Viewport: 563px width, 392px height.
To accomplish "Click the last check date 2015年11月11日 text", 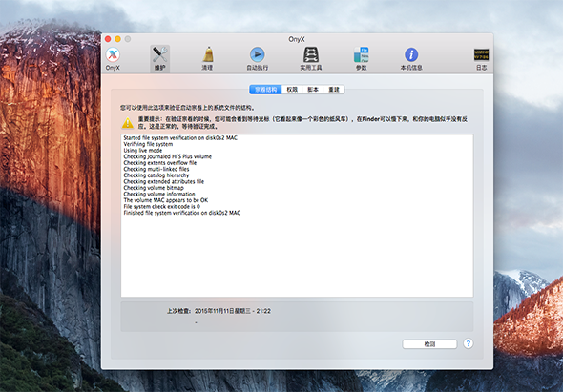I will 233,311.
